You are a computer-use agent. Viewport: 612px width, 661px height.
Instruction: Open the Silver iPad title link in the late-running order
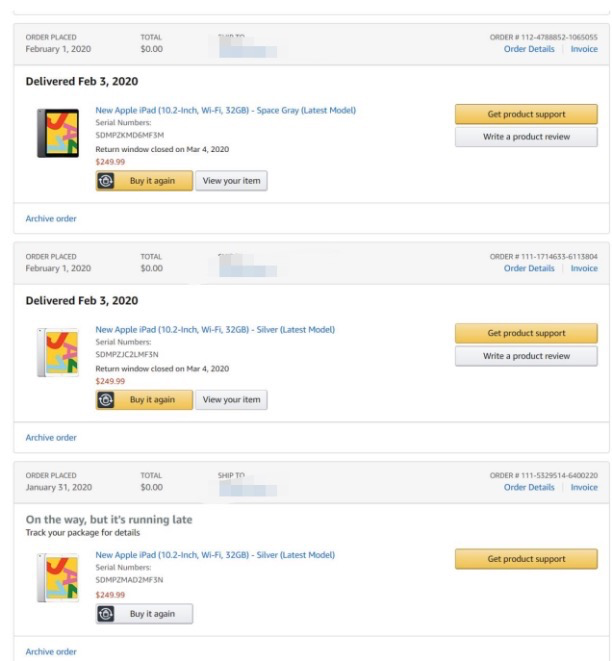click(x=215, y=555)
